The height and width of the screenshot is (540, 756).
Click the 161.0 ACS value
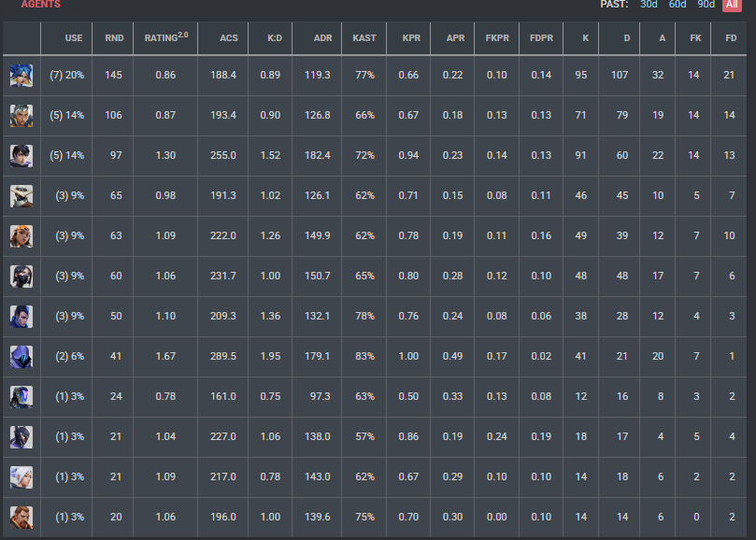[x=223, y=396]
